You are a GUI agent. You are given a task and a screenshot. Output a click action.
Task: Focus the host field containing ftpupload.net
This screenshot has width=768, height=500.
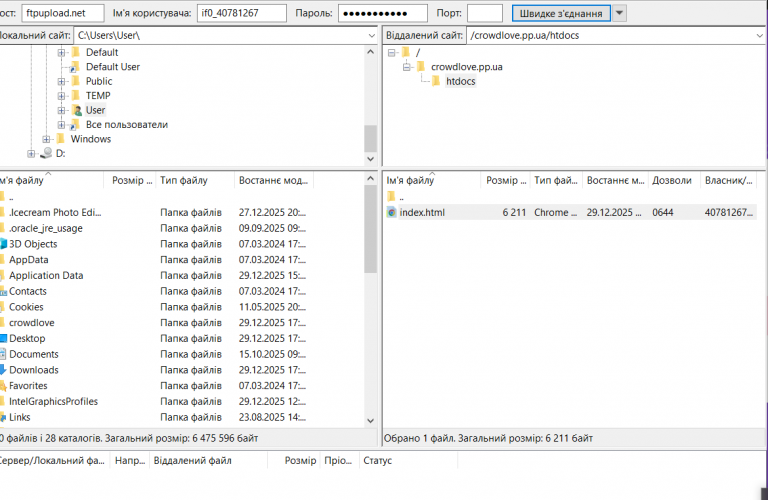pos(63,13)
